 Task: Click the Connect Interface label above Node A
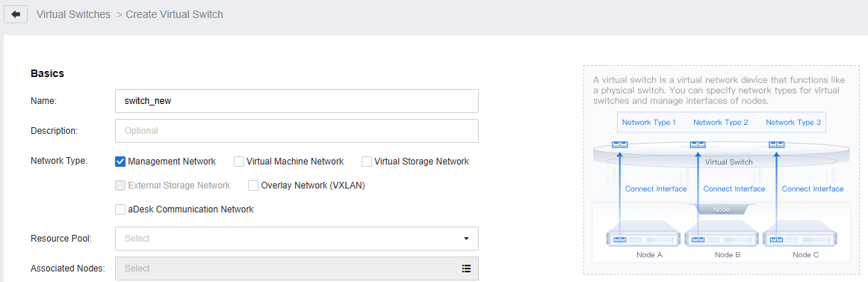point(656,189)
